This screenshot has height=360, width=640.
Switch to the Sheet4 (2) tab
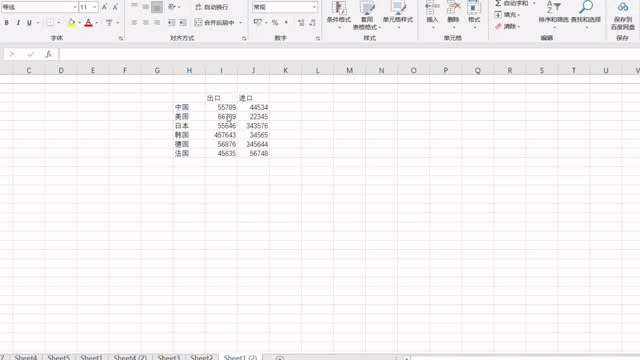[130, 357]
